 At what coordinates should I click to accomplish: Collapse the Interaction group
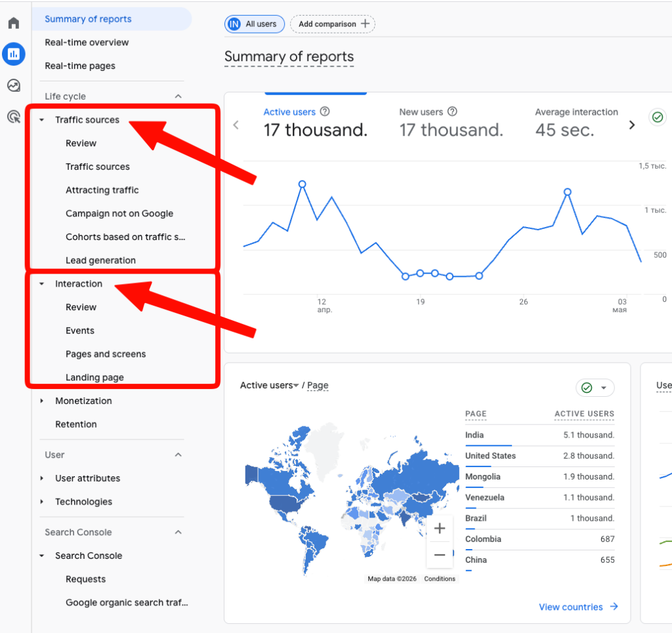click(x=41, y=284)
